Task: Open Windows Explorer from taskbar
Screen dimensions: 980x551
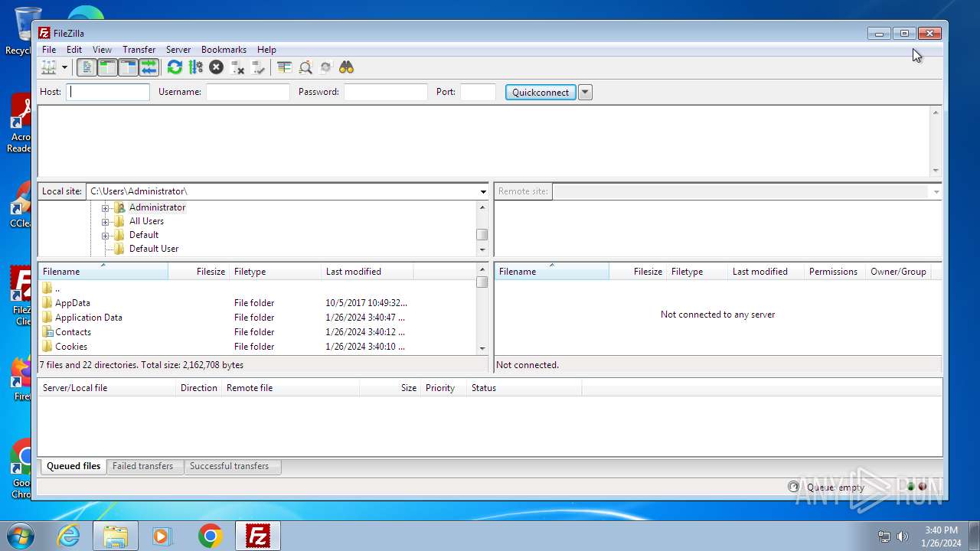Action: pos(116,536)
